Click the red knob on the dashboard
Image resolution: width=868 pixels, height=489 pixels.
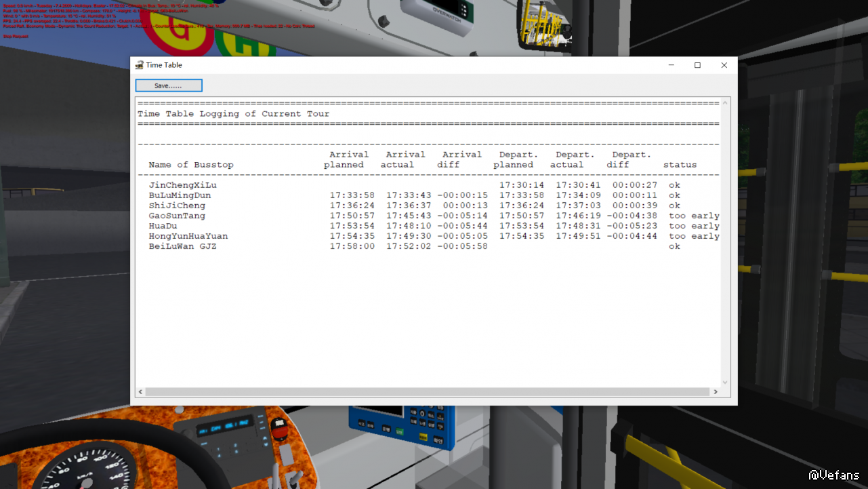[277, 425]
